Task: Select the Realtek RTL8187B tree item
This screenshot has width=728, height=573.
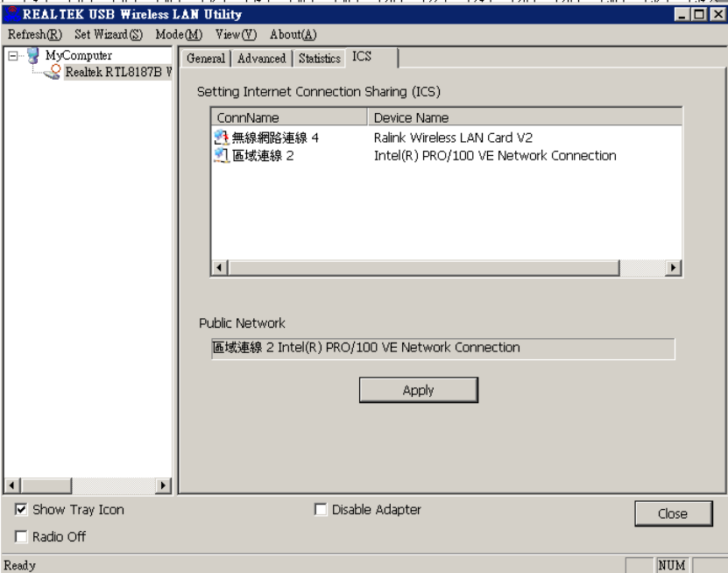Action: coord(118,72)
